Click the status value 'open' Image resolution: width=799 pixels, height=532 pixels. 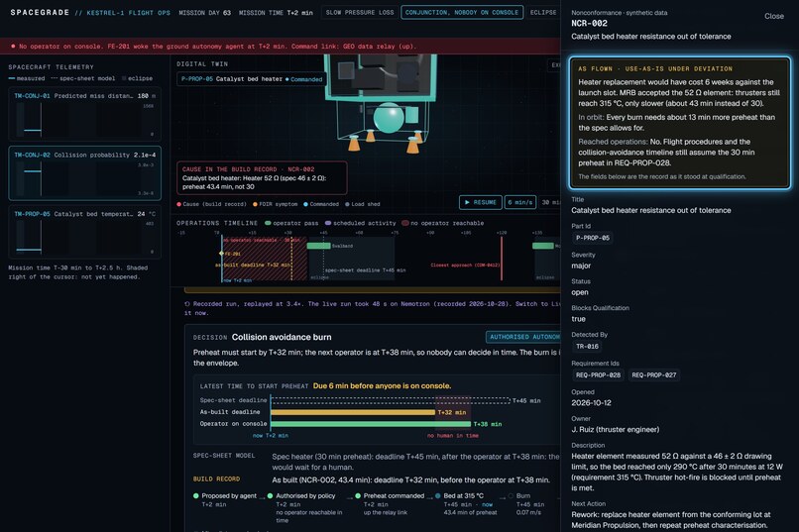[580, 292]
